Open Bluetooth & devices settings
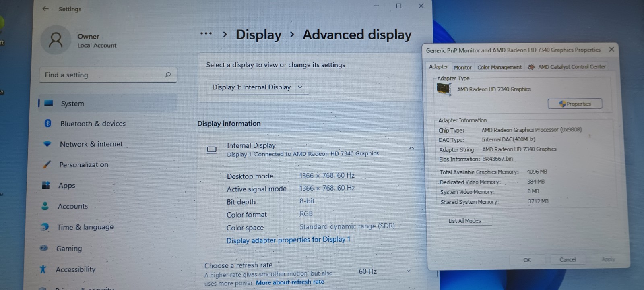Image resolution: width=644 pixels, height=290 pixels. [93, 124]
